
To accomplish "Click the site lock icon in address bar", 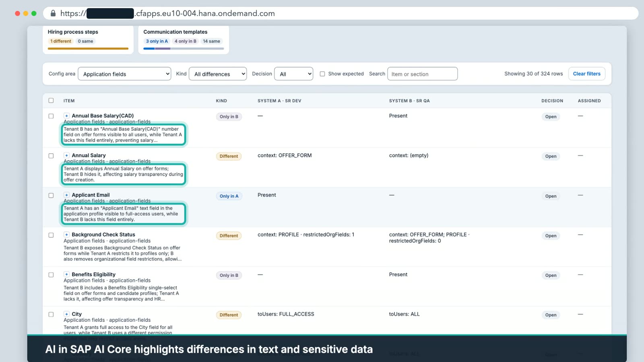I will tap(53, 13).
